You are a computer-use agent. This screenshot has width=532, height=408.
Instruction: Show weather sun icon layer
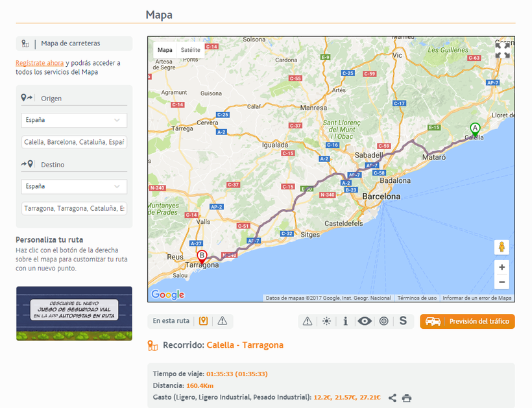point(326,321)
